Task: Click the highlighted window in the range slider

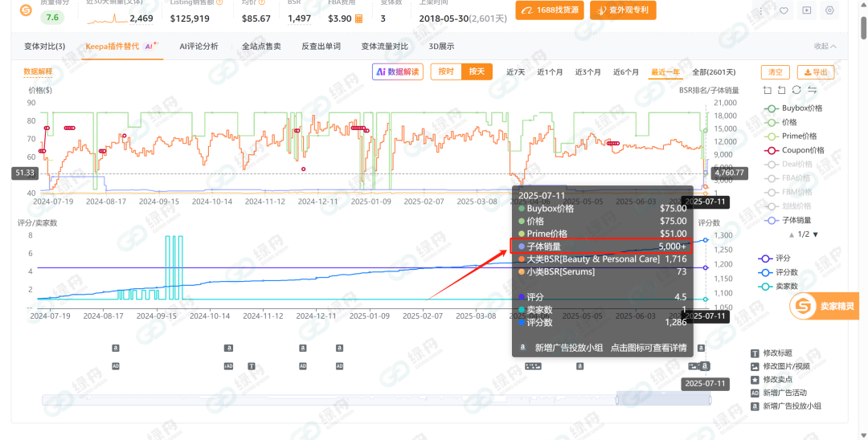Action: click(x=664, y=398)
